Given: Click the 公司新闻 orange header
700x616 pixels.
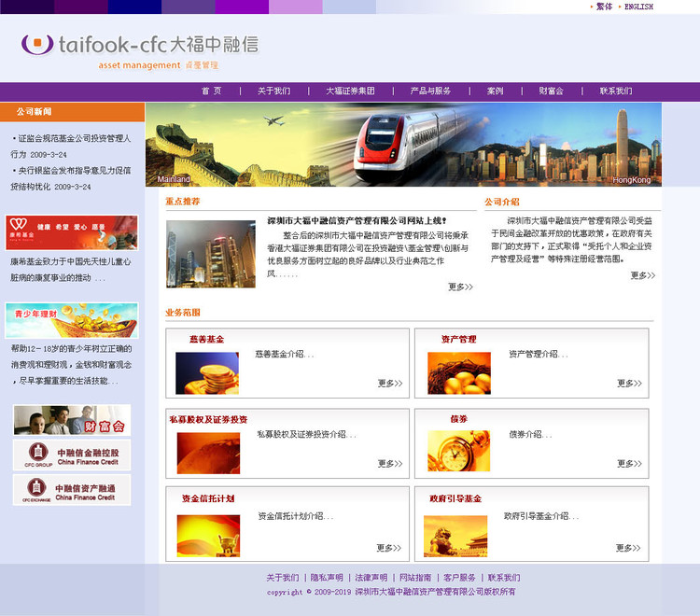Looking at the screenshot, I should pyautogui.click(x=72, y=112).
